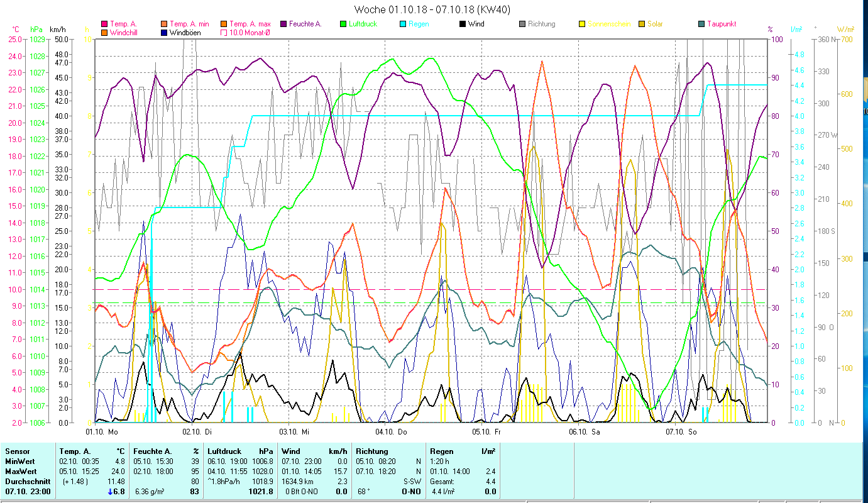Click the current pressure value '1021.8'
The width and height of the screenshot is (868, 503).
pos(261,492)
